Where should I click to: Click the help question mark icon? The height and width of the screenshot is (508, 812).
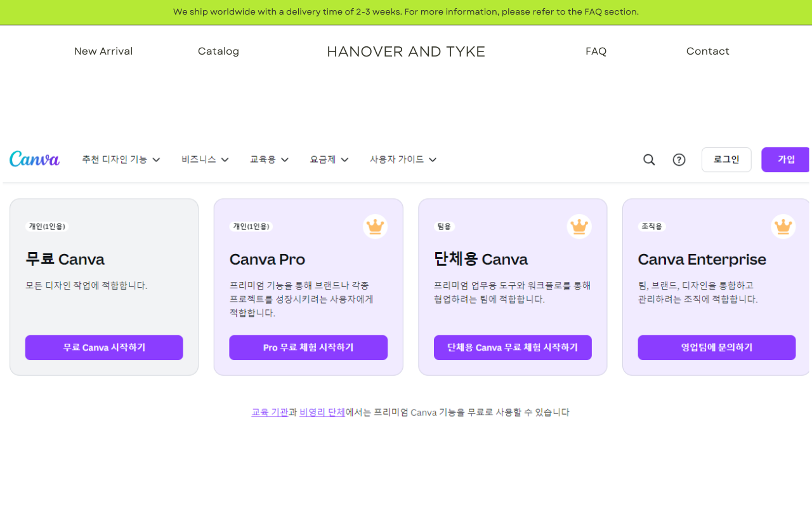[x=679, y=159]
